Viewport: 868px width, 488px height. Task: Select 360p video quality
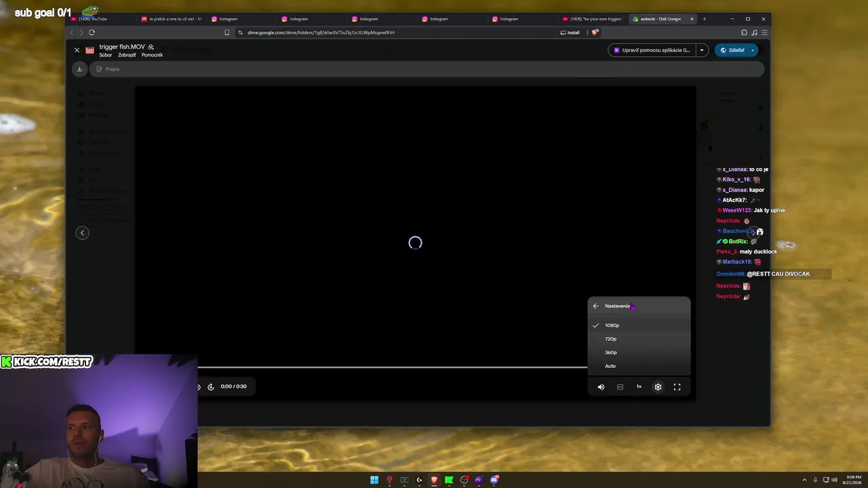(x=639, y=352)
